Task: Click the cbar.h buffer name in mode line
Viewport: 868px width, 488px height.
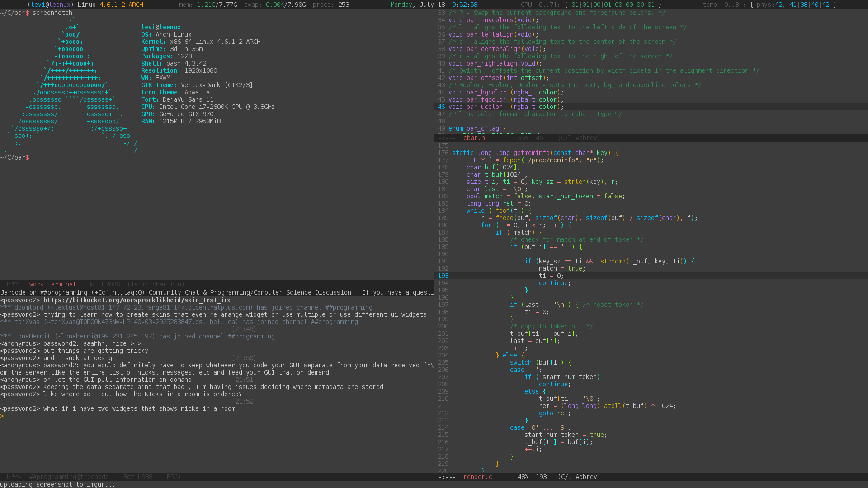Action: coord(474,138)
